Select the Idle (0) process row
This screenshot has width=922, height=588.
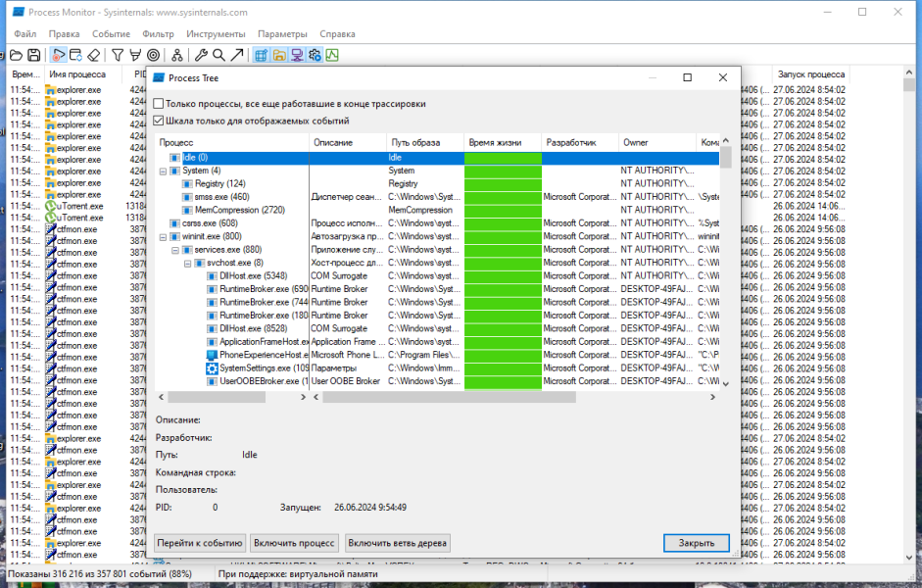(x=437, y=158)
